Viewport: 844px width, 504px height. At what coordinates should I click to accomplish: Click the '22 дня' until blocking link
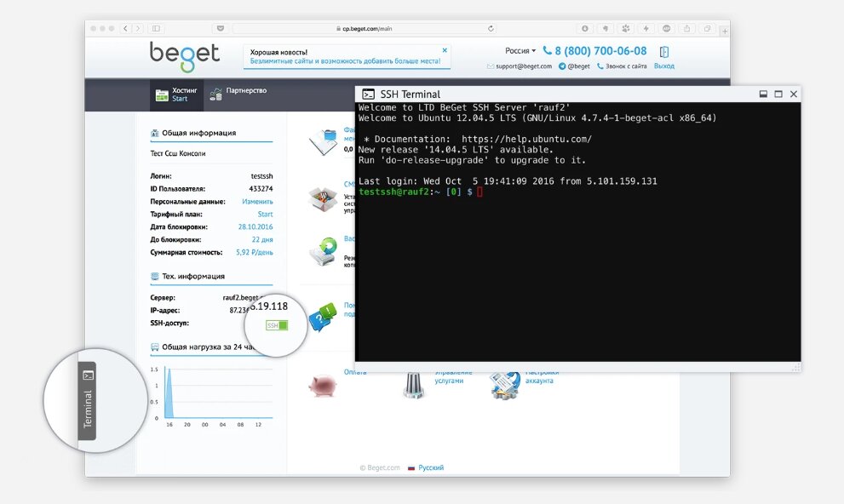click(x=262, y=240)
